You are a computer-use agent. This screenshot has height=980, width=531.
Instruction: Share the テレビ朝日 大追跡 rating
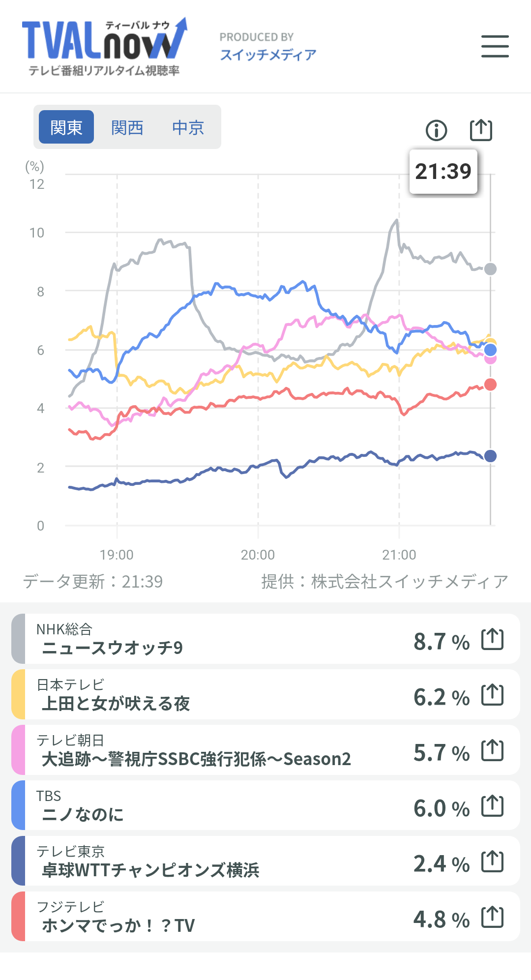click(x=492, y=750)
